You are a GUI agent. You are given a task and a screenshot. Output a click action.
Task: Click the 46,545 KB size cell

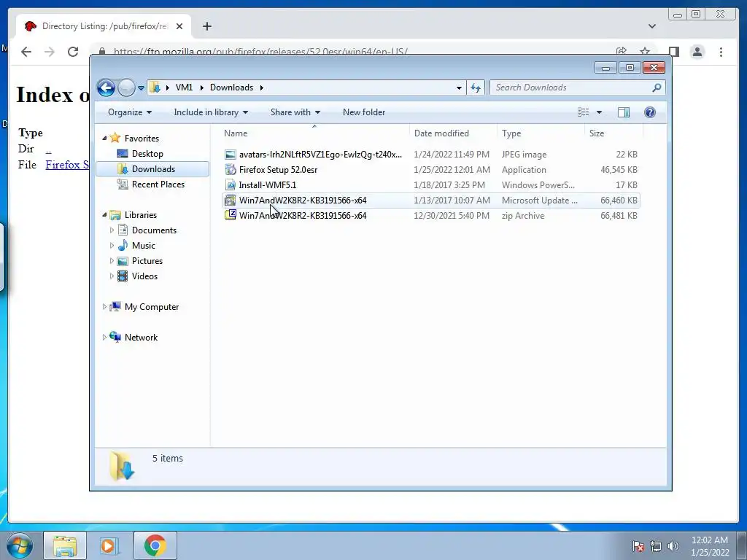pyautogui.click(x=619, y=170)
